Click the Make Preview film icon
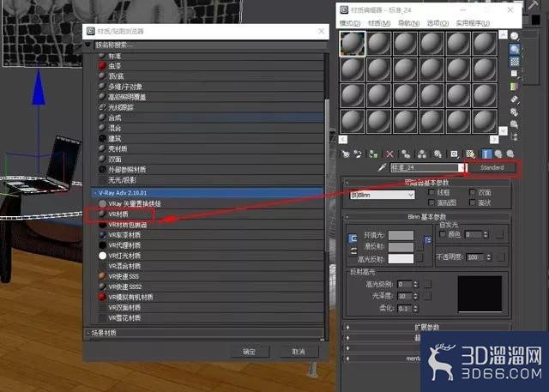The width and height of the screenshot is (549, 392). pyautogui.click(x=515, y=99)
